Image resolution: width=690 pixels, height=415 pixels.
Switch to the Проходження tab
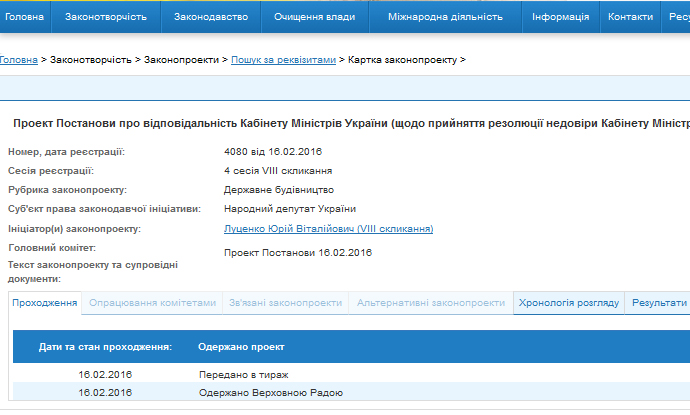pyautogui.click(x=45, y=303)
